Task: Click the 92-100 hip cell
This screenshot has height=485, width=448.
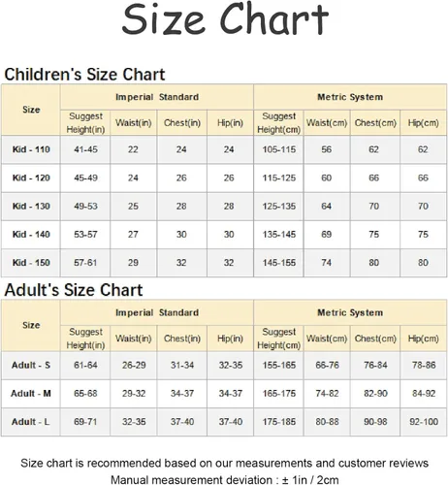Action: [424, 422]
